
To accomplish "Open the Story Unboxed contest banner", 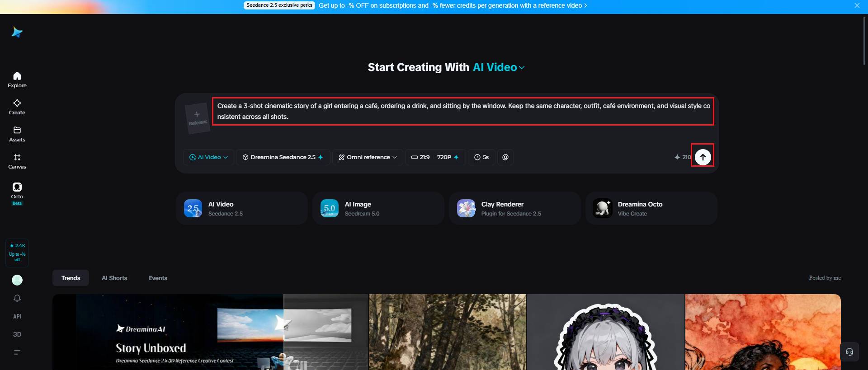I will point(210,332).
